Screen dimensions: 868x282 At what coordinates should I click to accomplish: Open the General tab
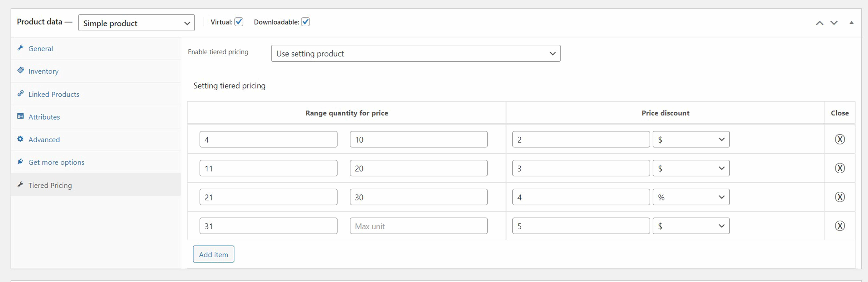[96, 48]
